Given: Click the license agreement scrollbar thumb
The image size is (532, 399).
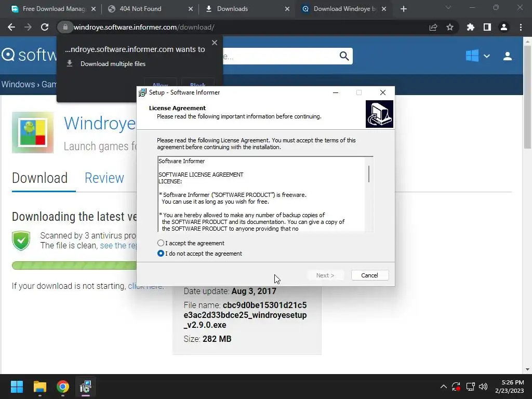Looking at the screenshot, I should pos(369,174).
